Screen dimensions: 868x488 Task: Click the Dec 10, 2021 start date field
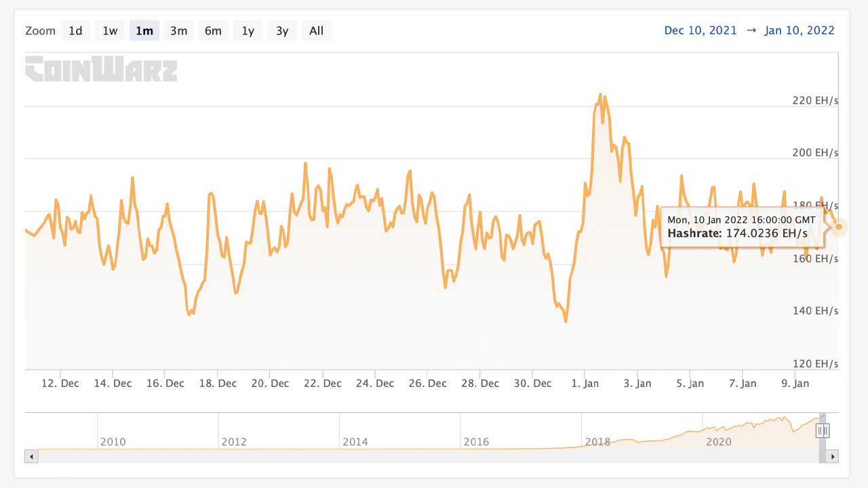(700, 30)
